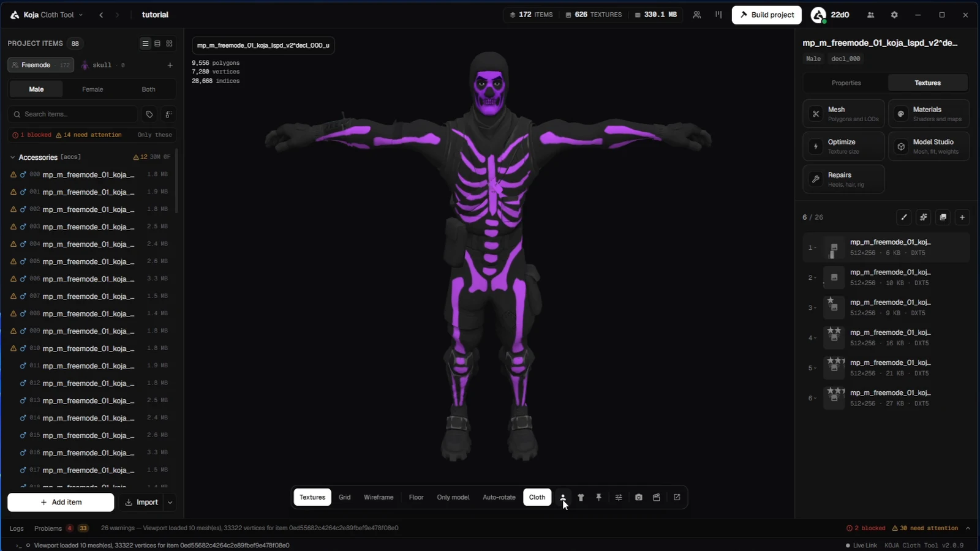Click the pin icon in viewport toolbar

pyautogui.click(x=599, y=497)
